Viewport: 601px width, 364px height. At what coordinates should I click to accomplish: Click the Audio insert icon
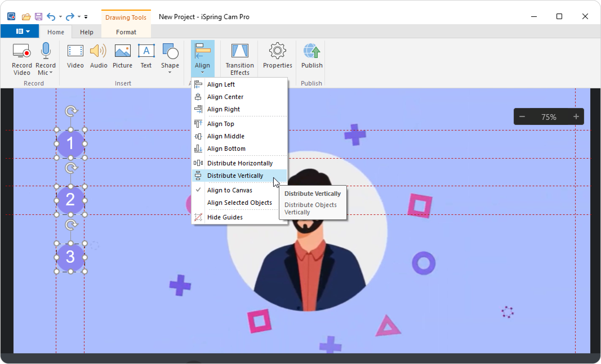98,51
